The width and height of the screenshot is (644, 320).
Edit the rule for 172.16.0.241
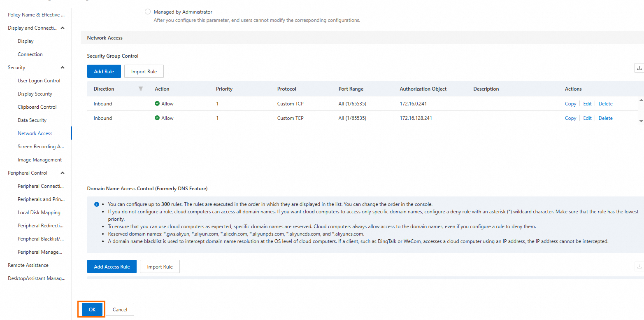[587, 104]
